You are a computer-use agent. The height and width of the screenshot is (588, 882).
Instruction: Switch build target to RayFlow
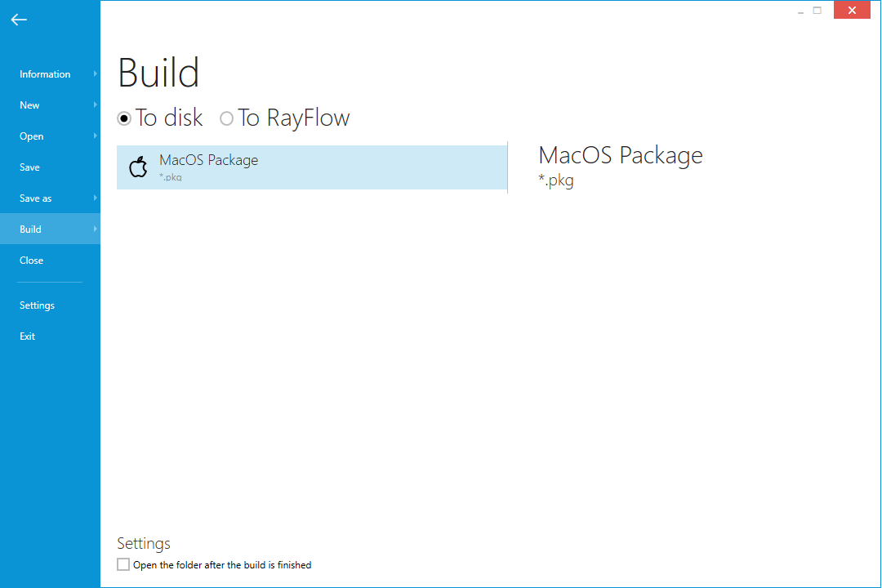pos(226,118)
